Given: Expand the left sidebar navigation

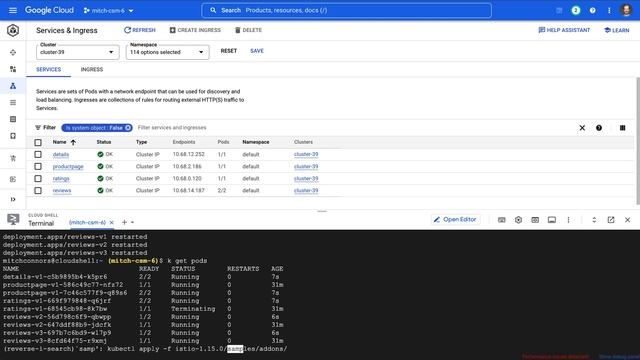Looking at the screenshot, I should click(x=13, y=199).
